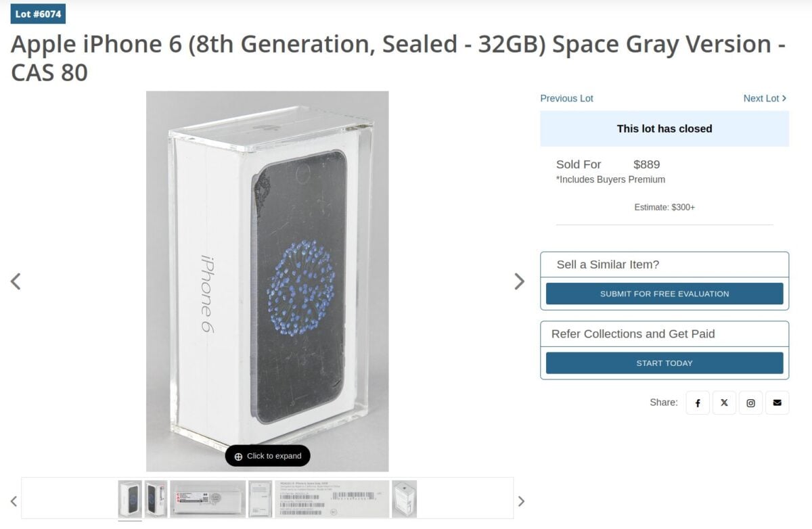This screenshot has height=529, width=812.
Task: Select second thumbnail showing box front
Action: [156, 499]
